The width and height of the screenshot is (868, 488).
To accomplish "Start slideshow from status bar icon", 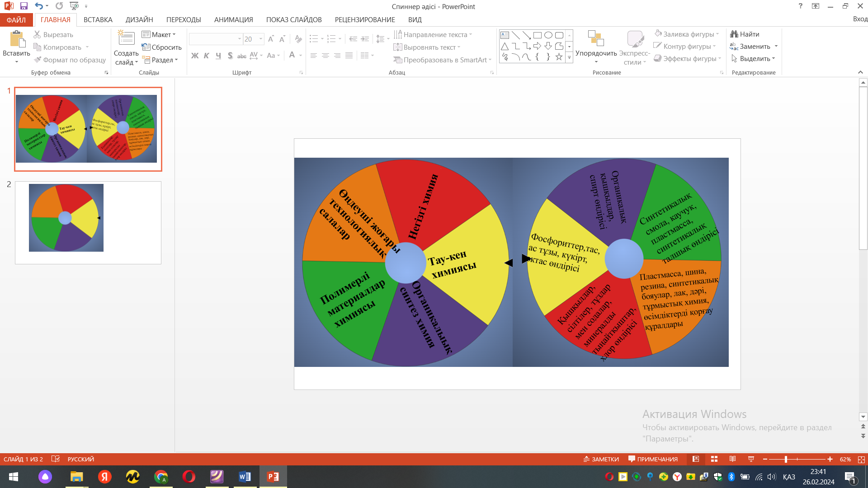I will coord(751,459).
